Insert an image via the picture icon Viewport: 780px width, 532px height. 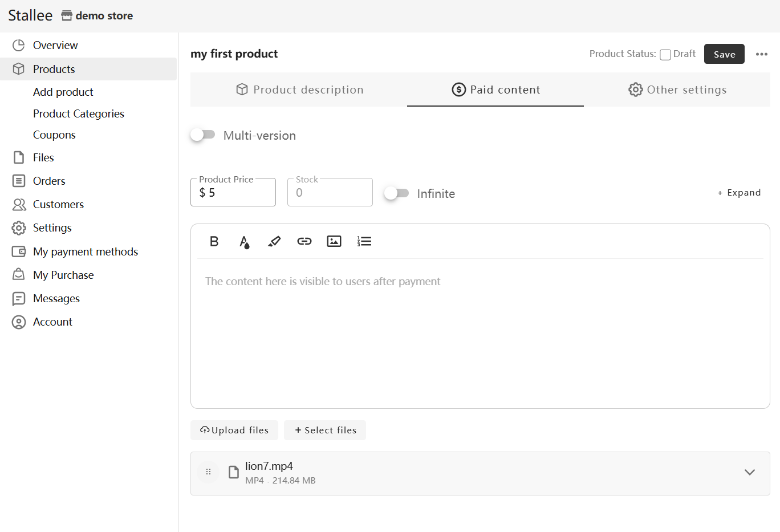tap(334, 241)
